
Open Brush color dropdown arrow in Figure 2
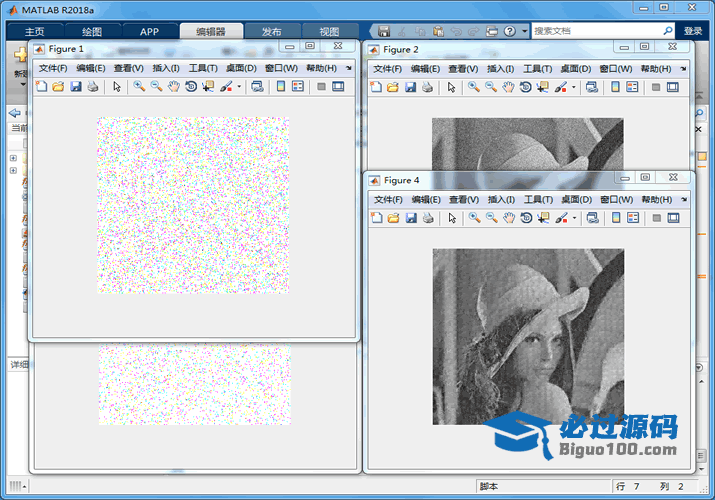(x=574, y=87)
